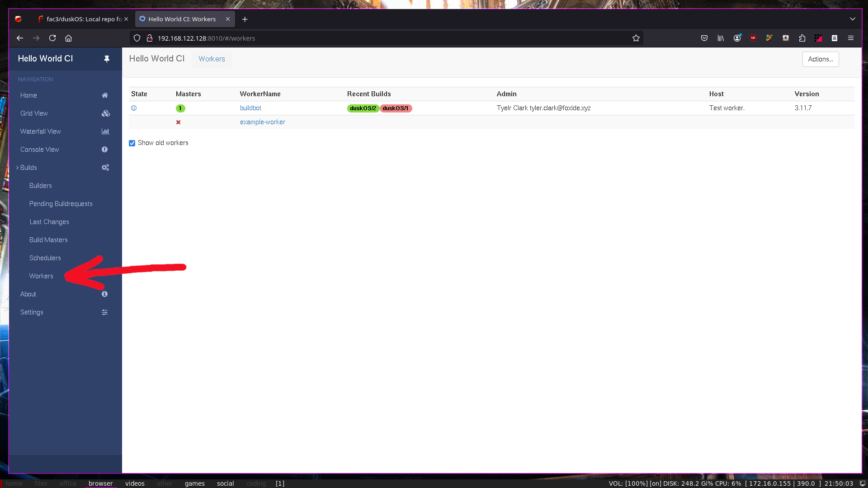Image resolution: width=868 pixels, height=488 pixels.
Task: Open Home in the navigation sidebar
Action: 28,95
